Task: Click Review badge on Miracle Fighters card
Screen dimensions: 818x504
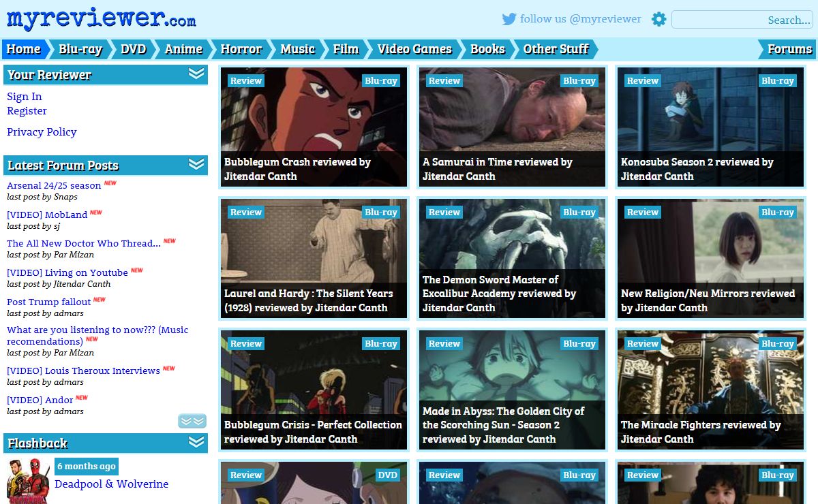Action: click(643, 343)
